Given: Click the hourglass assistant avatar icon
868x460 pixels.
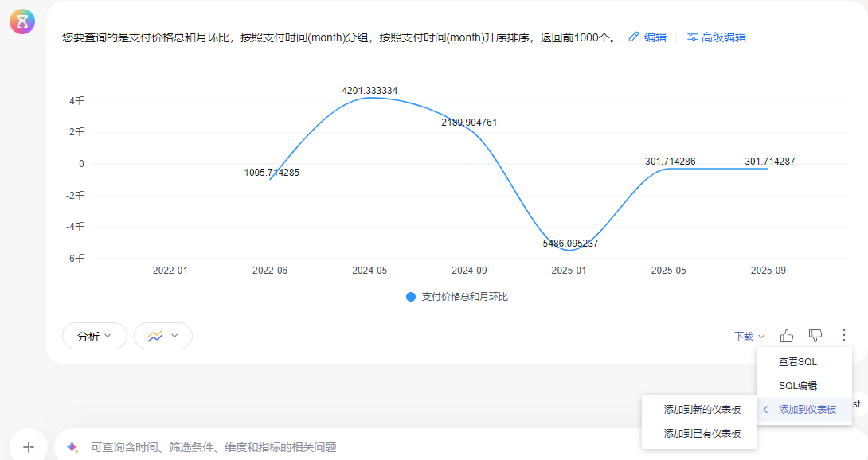Looking at the screenshot, I should pos(22,21).
